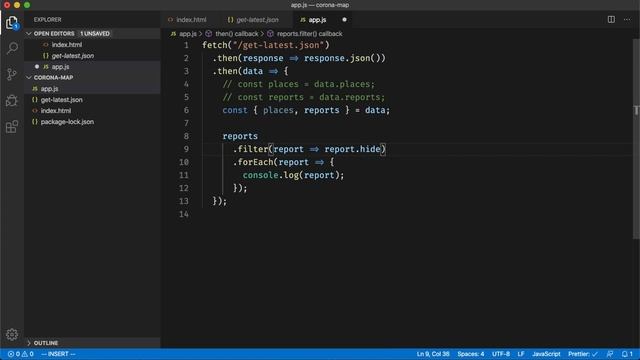This screenshot has height=360, width=640.
Task: Open the Source Control view
Action: (12, 74)
